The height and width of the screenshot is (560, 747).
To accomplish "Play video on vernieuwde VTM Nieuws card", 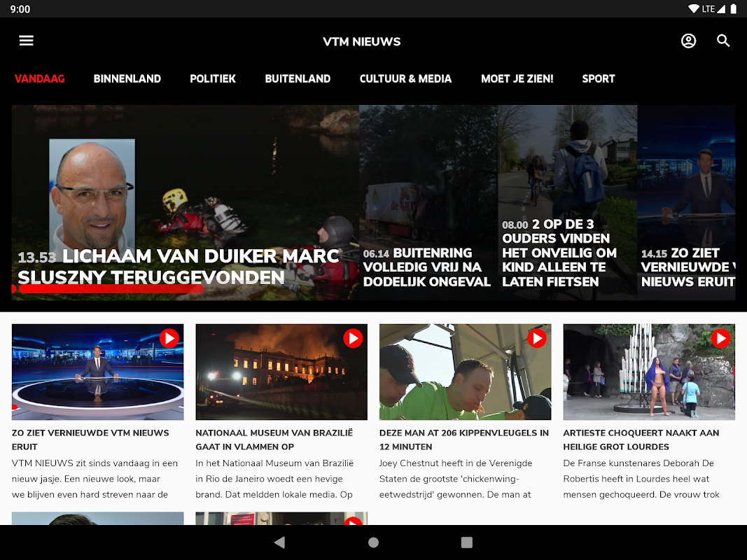I will click(x=169, y=339).
